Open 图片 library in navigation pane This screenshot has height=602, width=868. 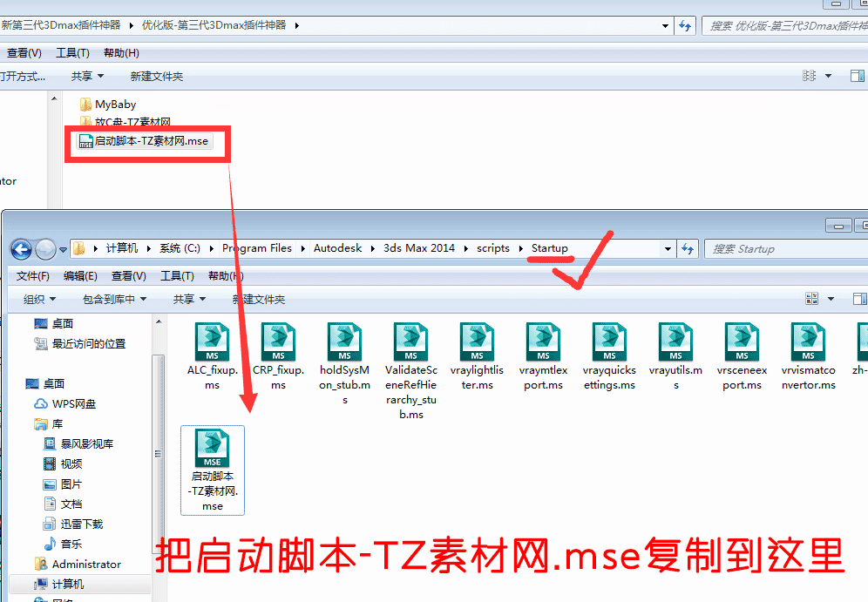click(x=63, y=484)
